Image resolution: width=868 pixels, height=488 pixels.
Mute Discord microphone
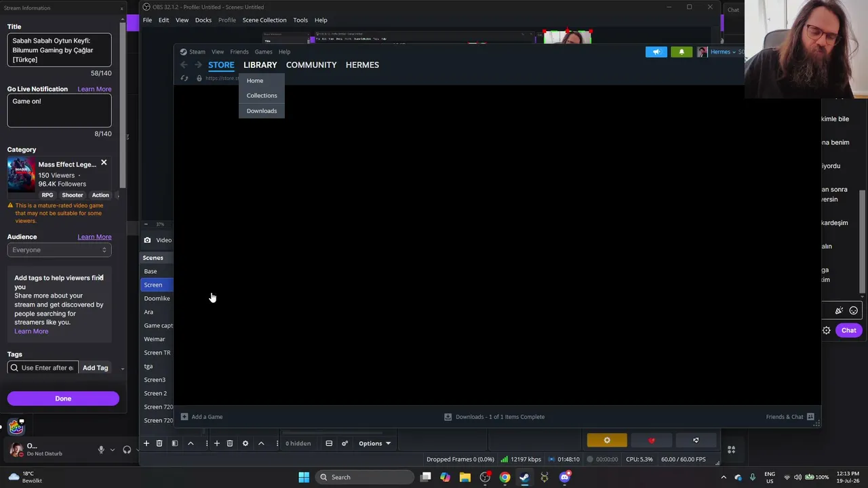(x=101, y=449)
